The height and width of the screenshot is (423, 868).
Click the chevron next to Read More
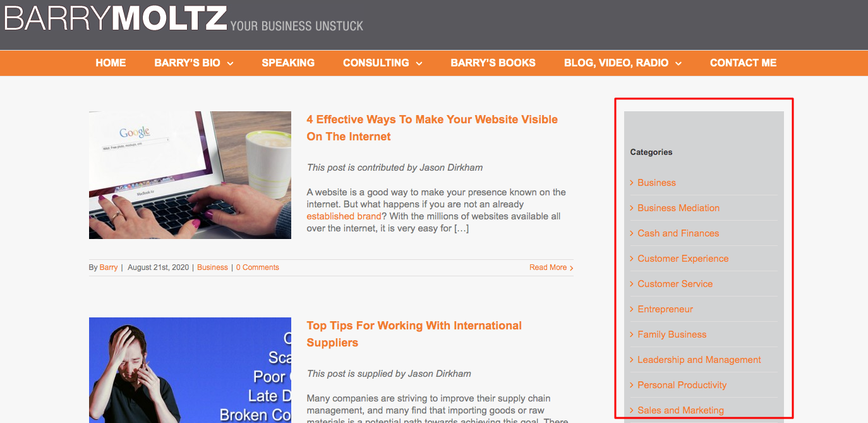tap(571, 268)
